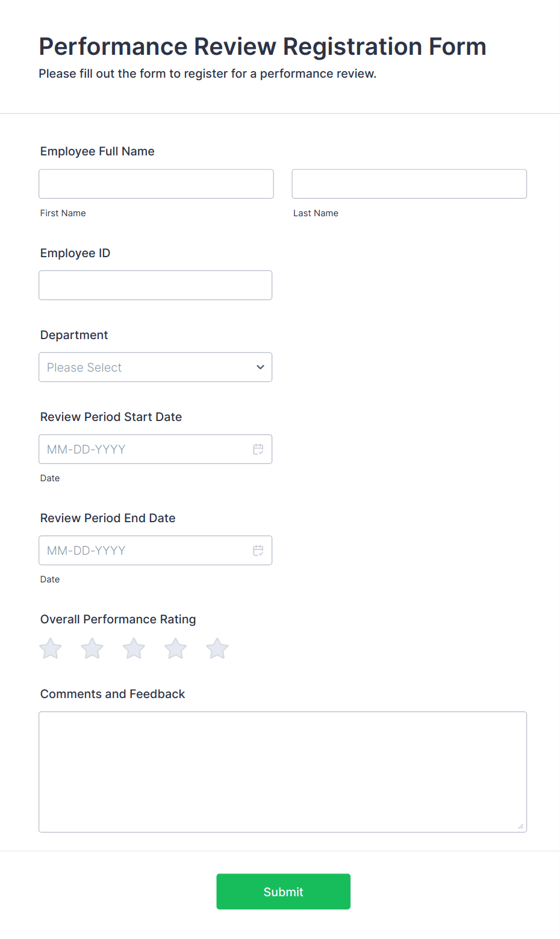Viewport: 560px width, 939px height.
Task: Click the Comments and Feedback heading
Action: point(113,694)
